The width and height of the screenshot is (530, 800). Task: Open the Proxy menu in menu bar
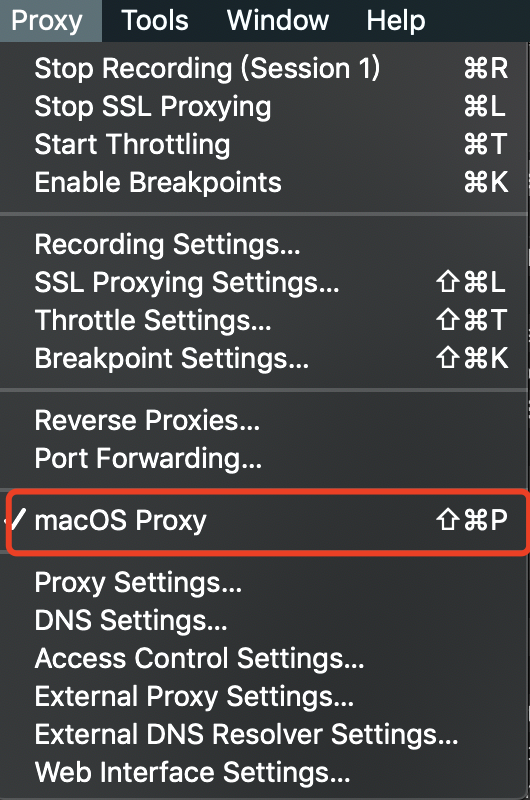pos(47,21)
